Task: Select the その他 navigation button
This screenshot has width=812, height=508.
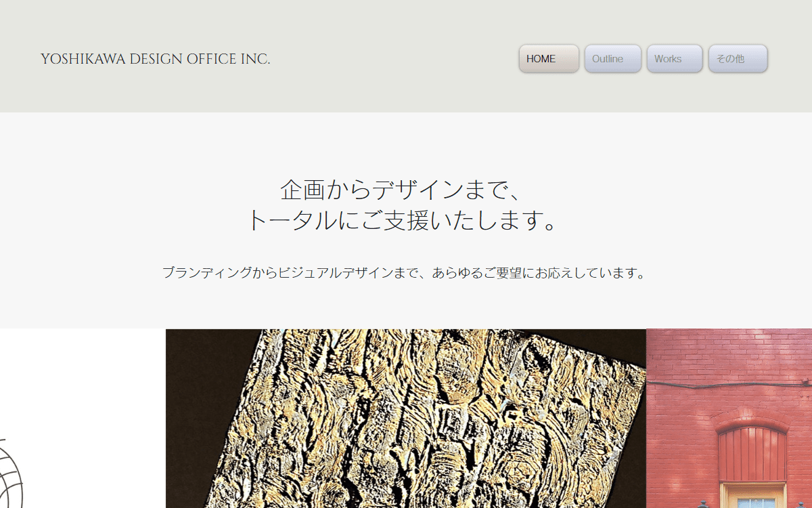Action: [738, 59]
